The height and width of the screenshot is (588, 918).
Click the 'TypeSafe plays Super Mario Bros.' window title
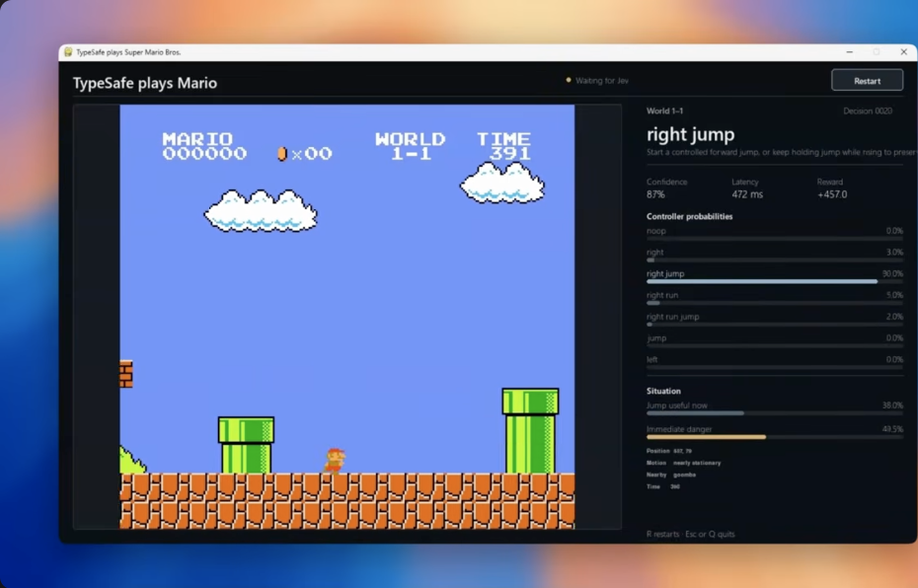128,52
